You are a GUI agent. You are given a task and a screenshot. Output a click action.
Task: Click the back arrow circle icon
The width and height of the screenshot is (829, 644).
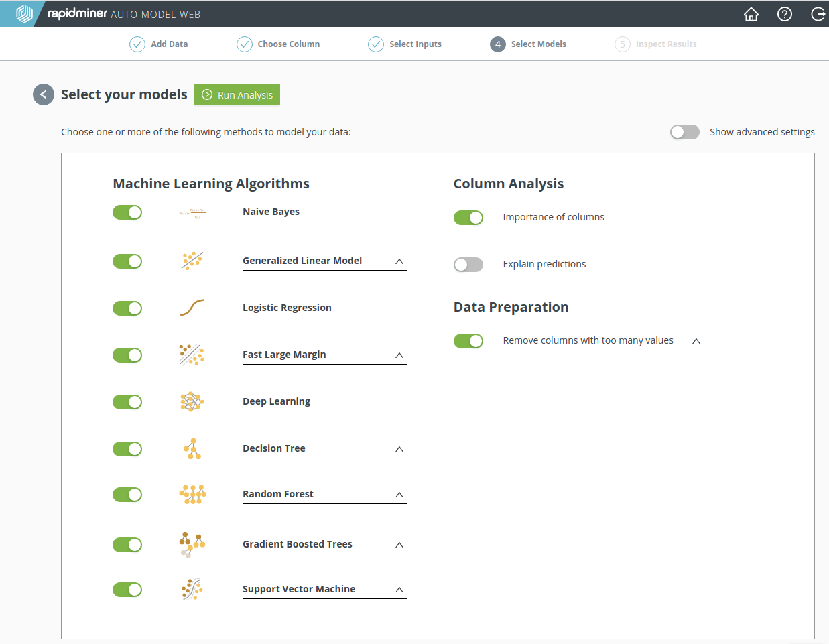[x=44, y=94]
